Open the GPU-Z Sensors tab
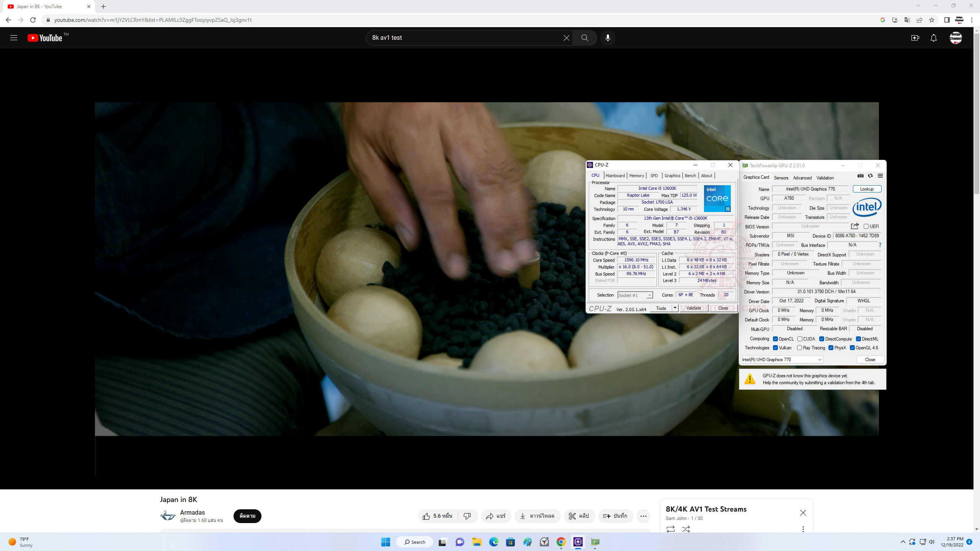The width and height of the screenshot is (980, 551). tap(781, 178)
